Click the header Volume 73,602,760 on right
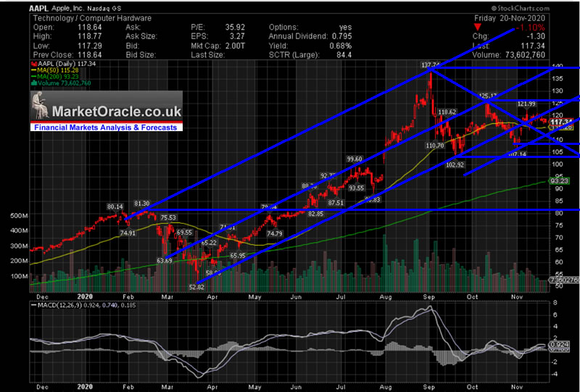Screen dimensions: 580x392 509,55
